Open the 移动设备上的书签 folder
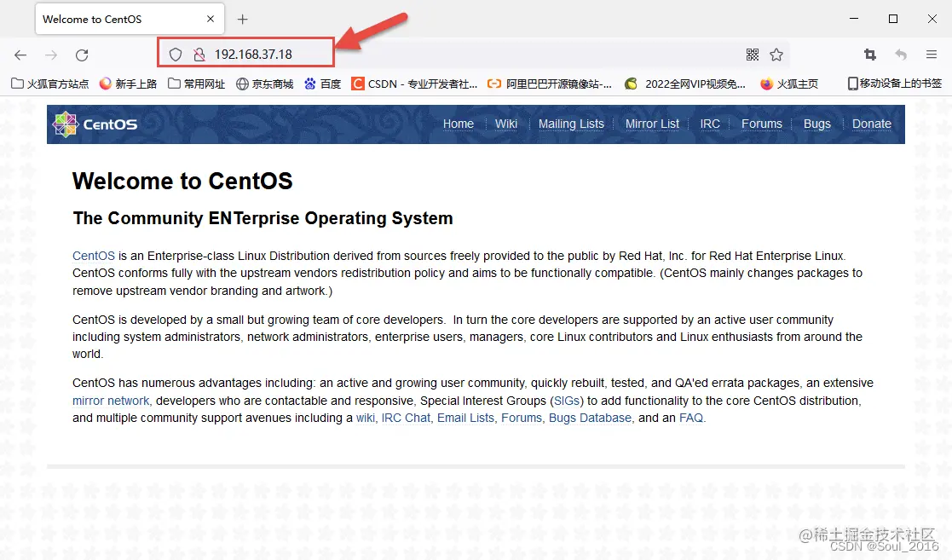952x560 pixels. [x=895, y=84]
